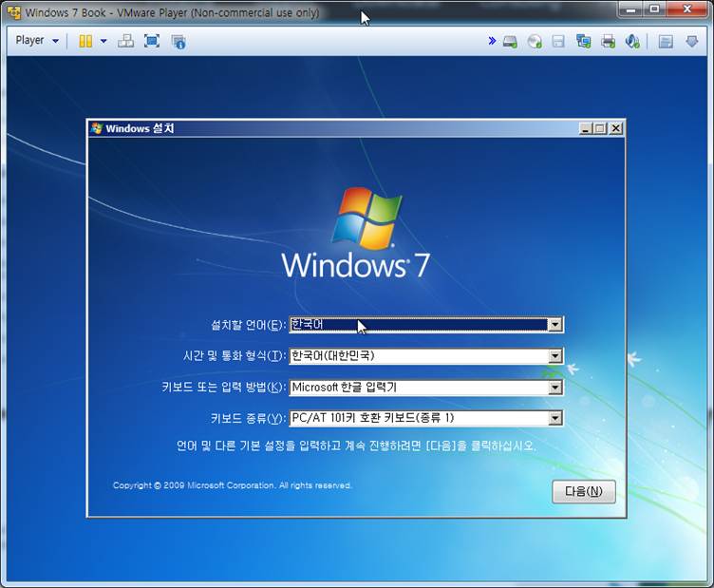Click the Unity mode icon
The height and width of the screenshot is (588, 714).
pos(178,42)
